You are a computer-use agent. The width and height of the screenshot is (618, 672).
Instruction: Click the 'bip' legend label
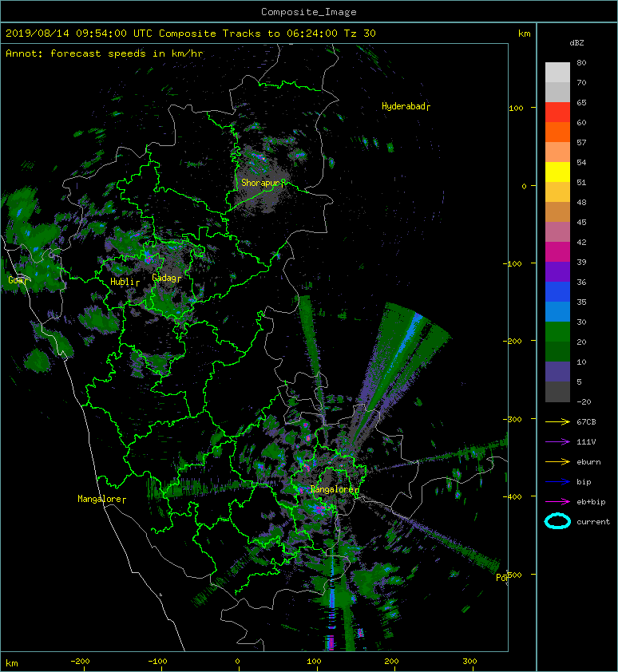[584, 482]
